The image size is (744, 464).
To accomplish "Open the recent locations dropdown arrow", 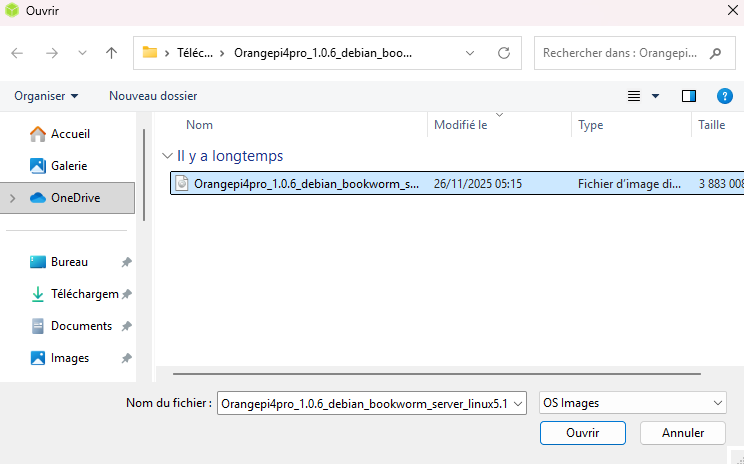I will (82, 53).
